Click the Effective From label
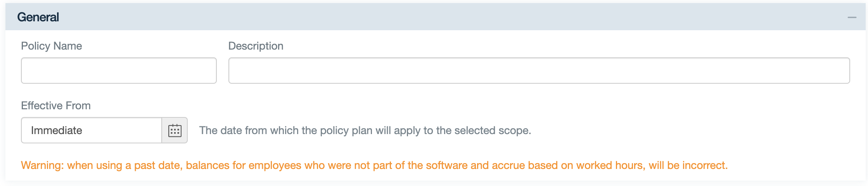The width and height of the screenshot is (868, 186). pos(56,106)
